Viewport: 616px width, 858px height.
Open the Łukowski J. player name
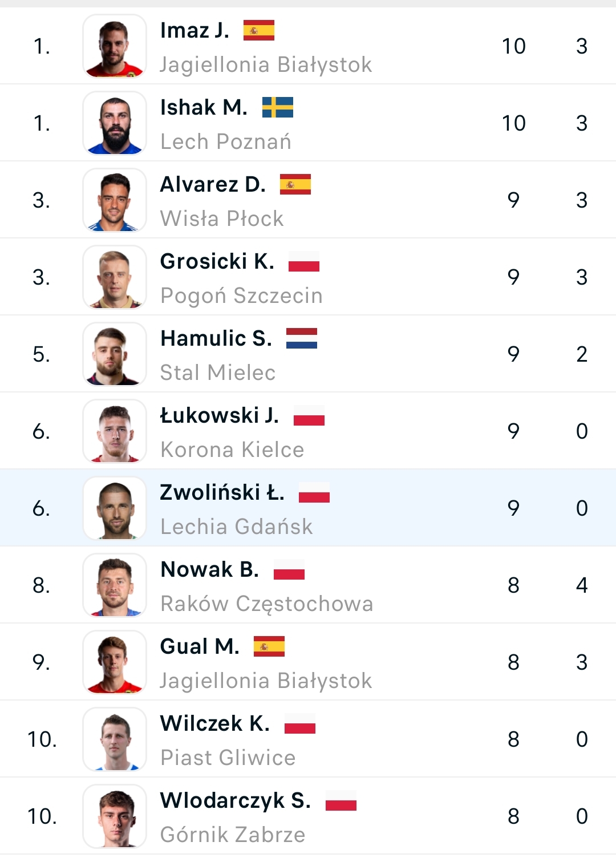pyautogui.click(x=220, y=415)
